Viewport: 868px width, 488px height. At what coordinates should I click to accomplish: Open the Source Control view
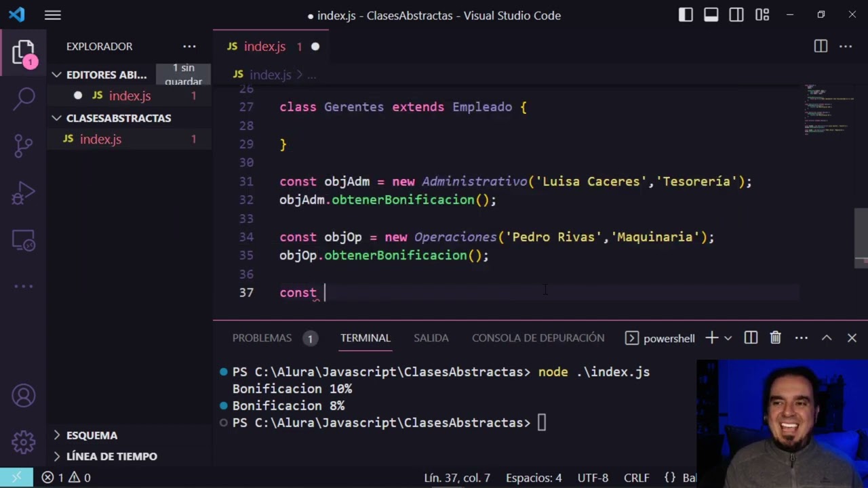point(24,145)
